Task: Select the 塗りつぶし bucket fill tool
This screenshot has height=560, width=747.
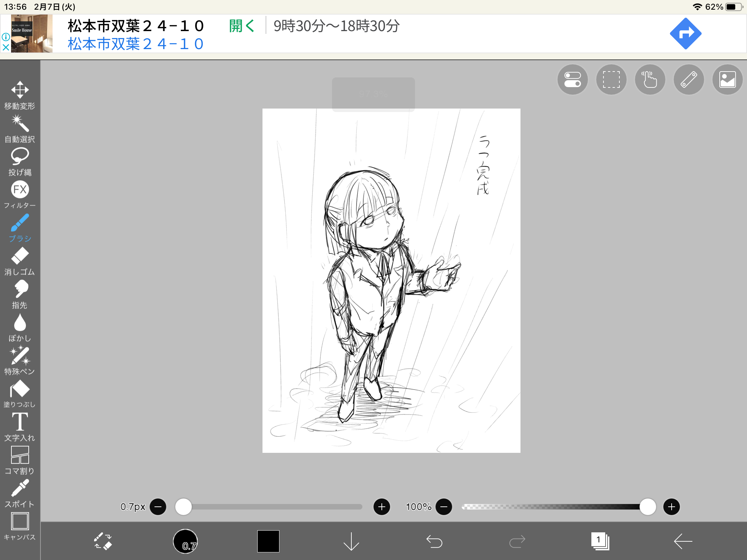Action: click(20, 393)
